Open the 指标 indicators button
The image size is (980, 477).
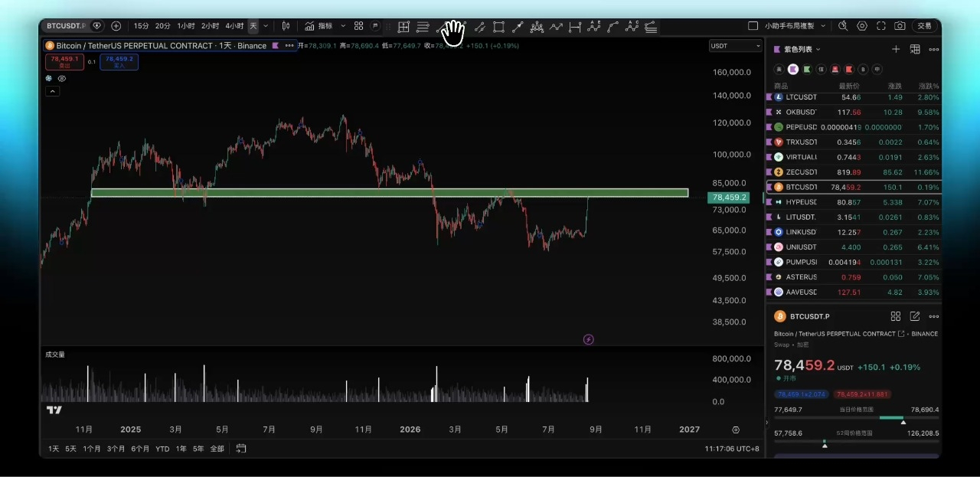click(x=318, y=26)
